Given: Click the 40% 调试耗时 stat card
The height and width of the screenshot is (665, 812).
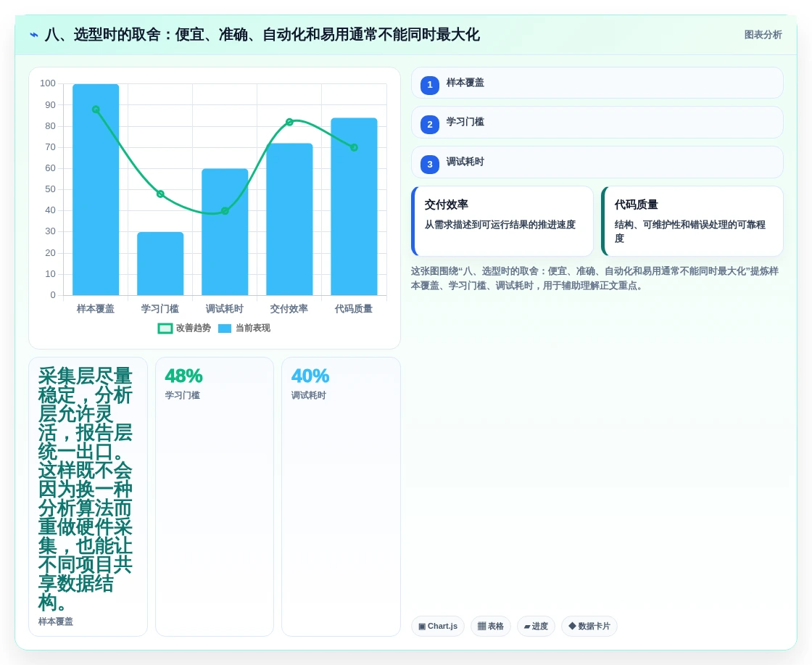Looking at the screenshot, I should point(341,497).
